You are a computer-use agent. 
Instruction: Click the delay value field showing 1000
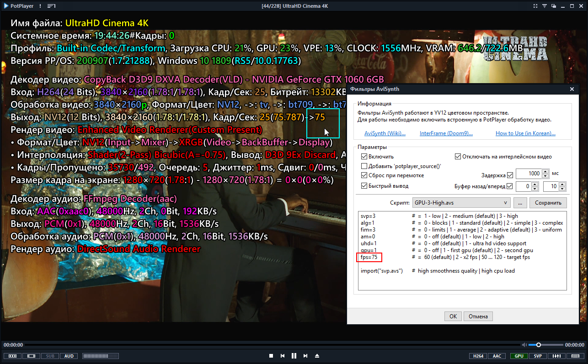pyautogui.click(x=528, y=174)
